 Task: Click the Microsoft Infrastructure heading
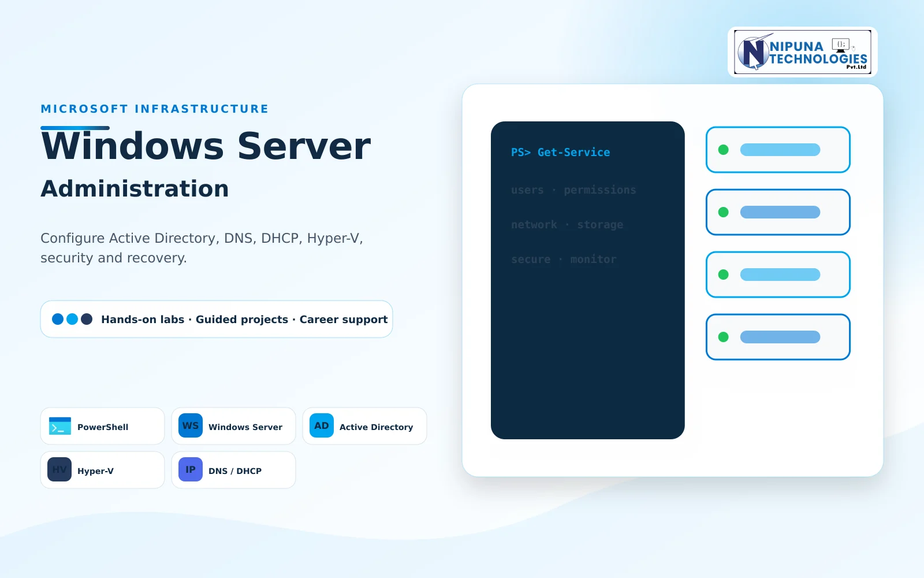155,109
